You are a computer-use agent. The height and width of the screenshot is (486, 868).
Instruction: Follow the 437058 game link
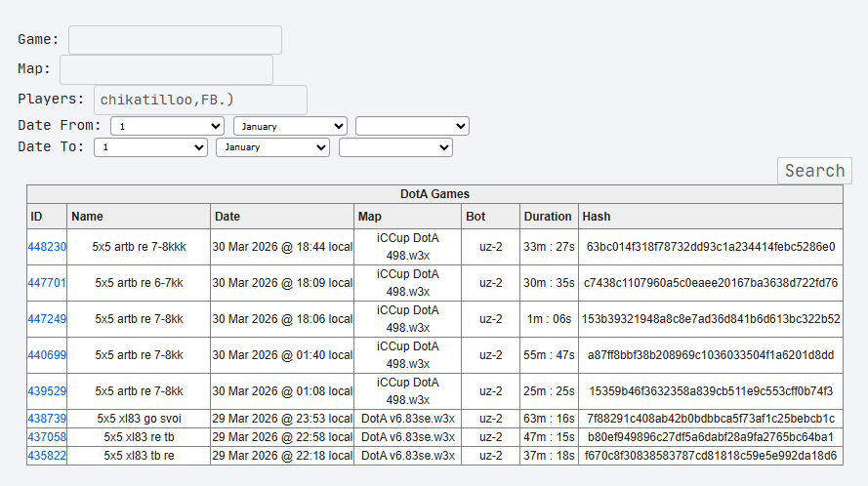pyautogui.click(x=47, y=437)
